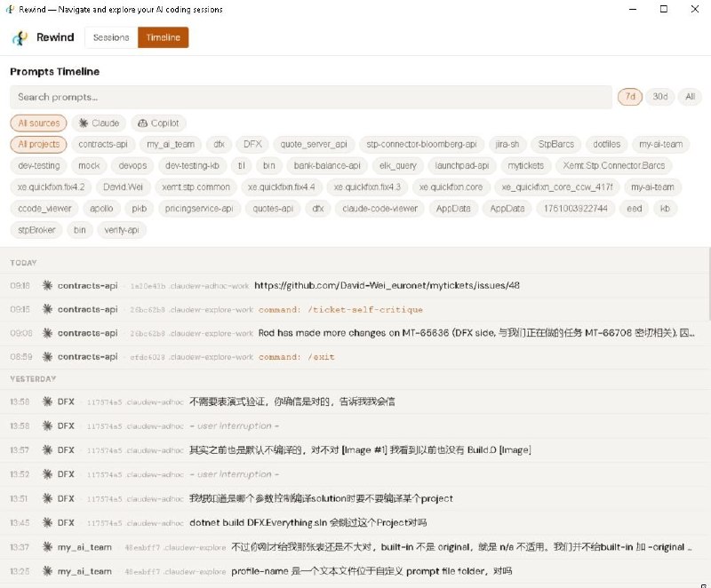Pick the xemt.stp.common project chip

tap(196, 187)
